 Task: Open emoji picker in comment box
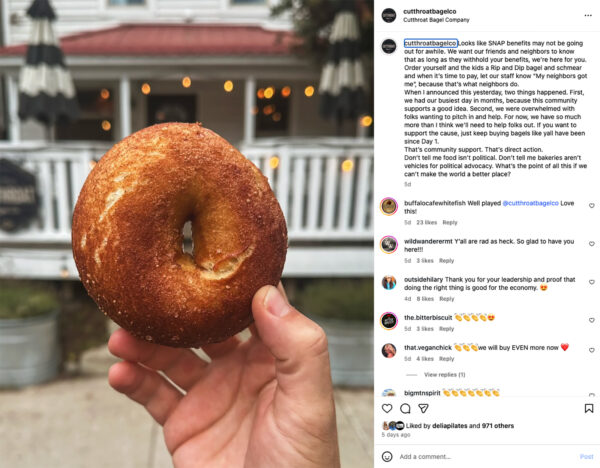[387, 457]
